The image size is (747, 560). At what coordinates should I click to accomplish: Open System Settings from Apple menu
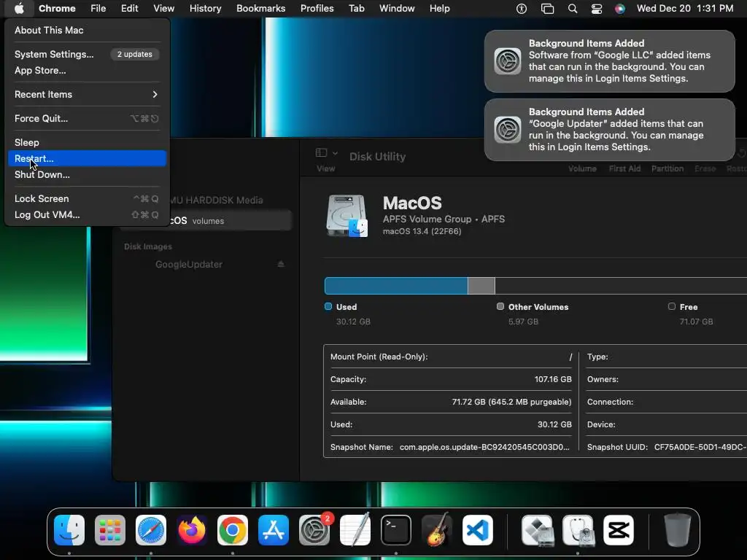click(x=88, y=54)
